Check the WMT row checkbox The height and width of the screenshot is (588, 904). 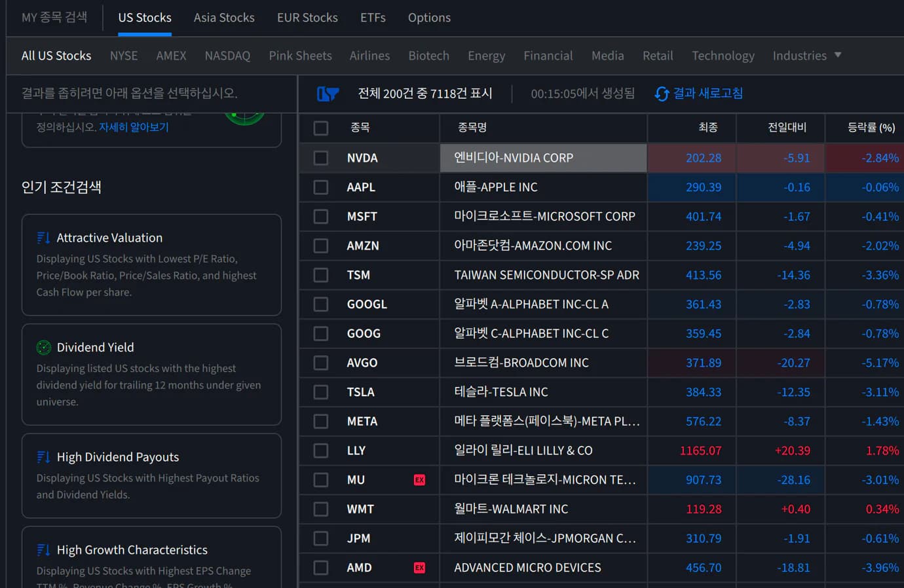321,509
